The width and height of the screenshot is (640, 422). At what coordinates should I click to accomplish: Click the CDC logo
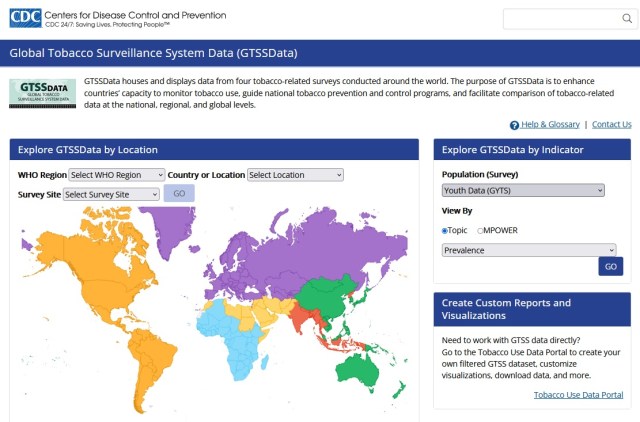(25, 18)
